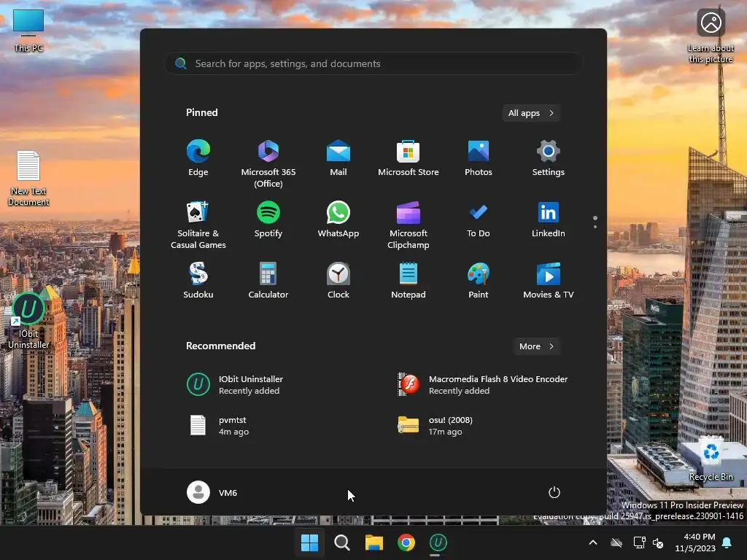Viewport: 747px width, 560px height.
Task: Click the OneDrive tray icon
Action: 616,542
